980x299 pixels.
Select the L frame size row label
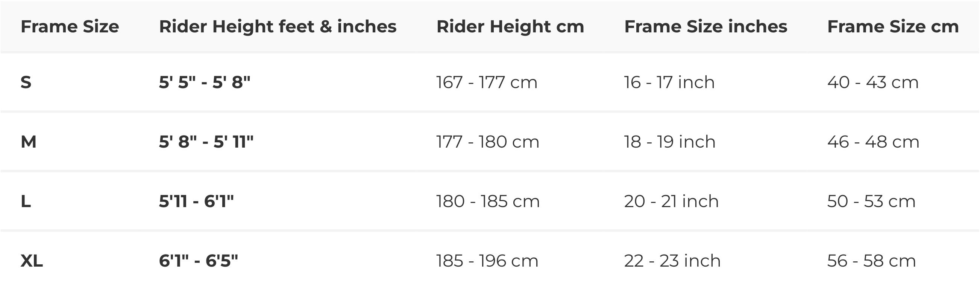26,201
